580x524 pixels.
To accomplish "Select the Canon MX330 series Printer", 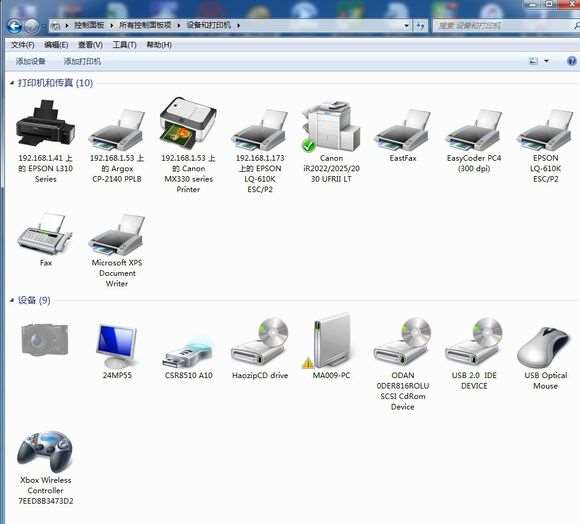I will point(188,145).
